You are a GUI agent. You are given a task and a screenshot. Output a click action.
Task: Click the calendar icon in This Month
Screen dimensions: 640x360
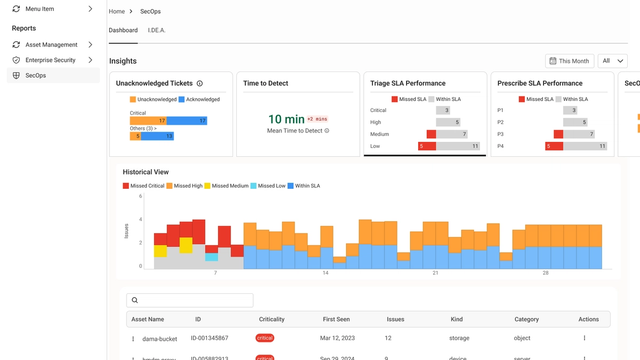coord(553,61)
